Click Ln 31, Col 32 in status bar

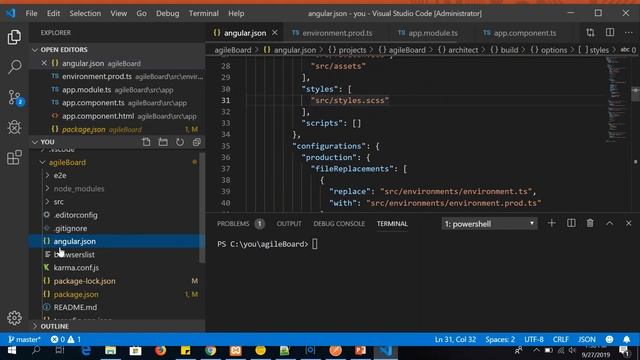point(455,339)
